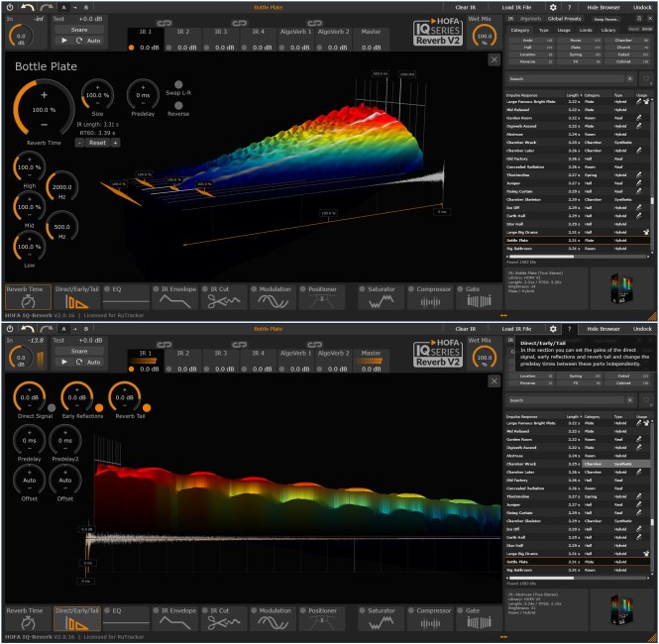Click the Reverb Time knob in top window
The width and height of the screenshot is (659, 644).
click(x=44, y=110)
